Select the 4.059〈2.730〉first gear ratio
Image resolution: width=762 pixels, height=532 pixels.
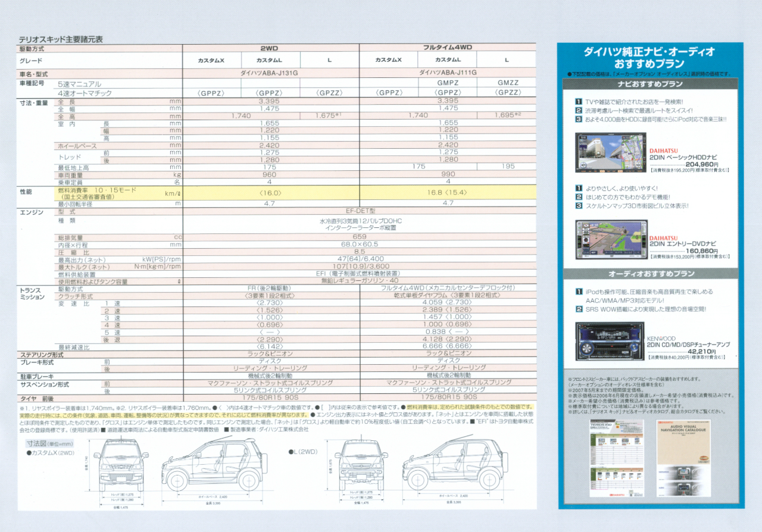click(x=448, y=302)
